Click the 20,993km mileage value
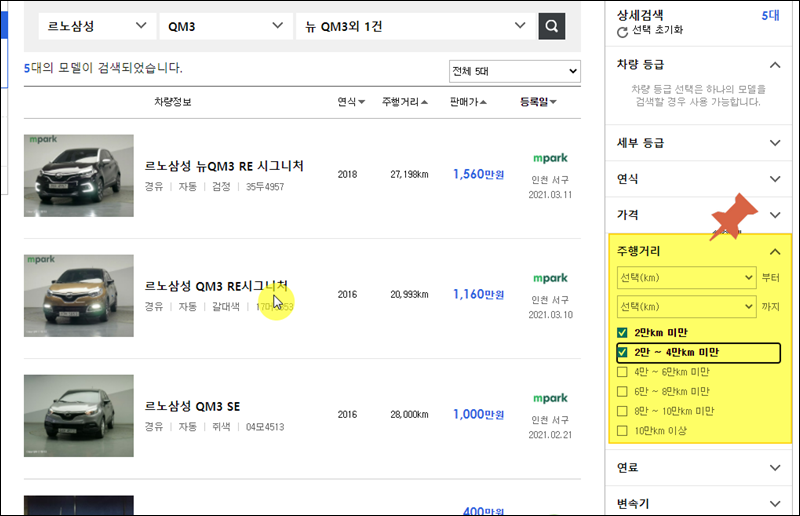Viewport: 800px width, 516px height. (409, 294)
